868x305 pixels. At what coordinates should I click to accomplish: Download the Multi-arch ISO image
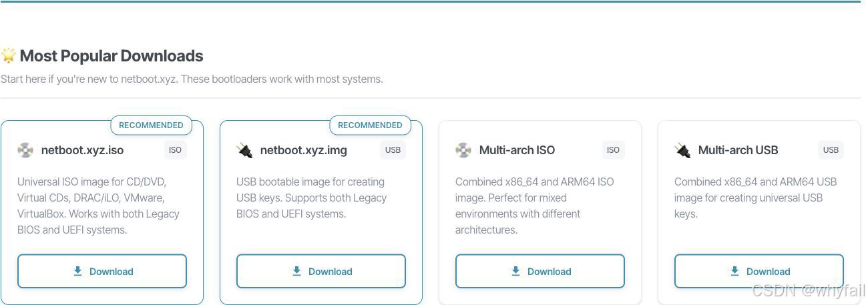[x=540, y=271]
